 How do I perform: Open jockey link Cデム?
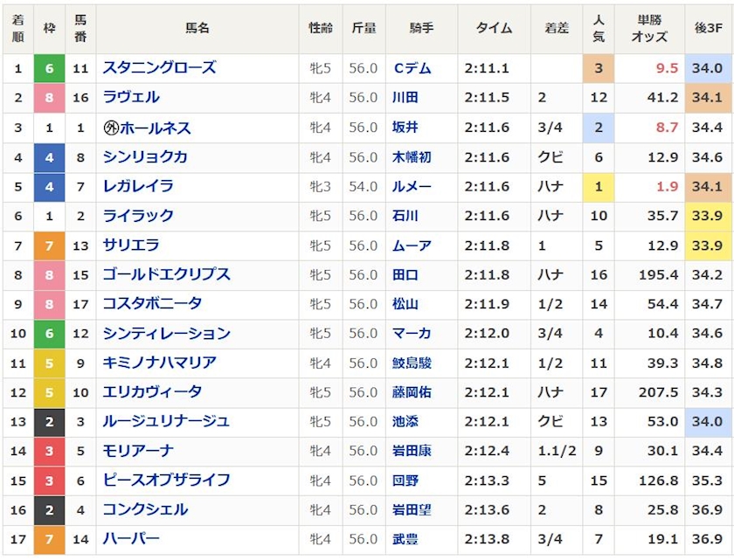[412, 68]
